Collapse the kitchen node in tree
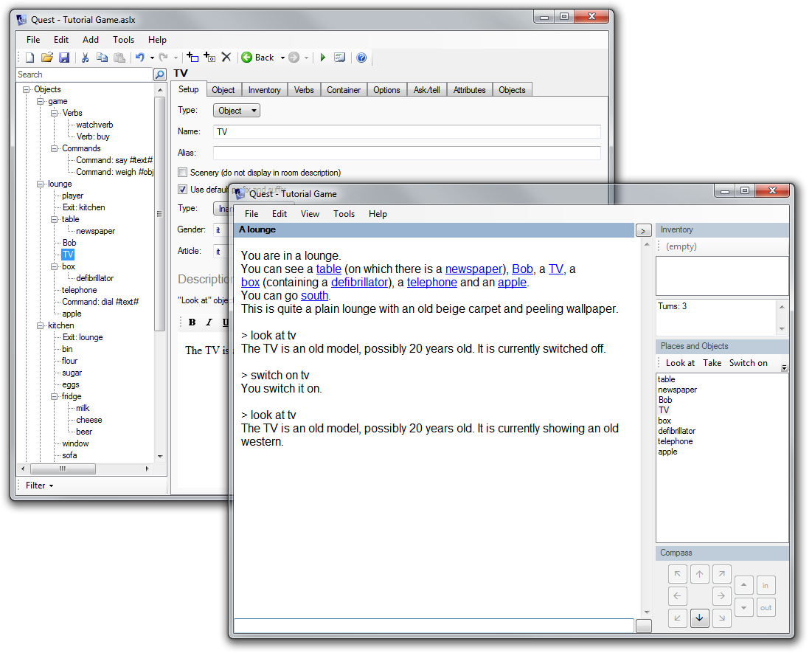Screen dimensions: 812x653 [x=40, y=325]
